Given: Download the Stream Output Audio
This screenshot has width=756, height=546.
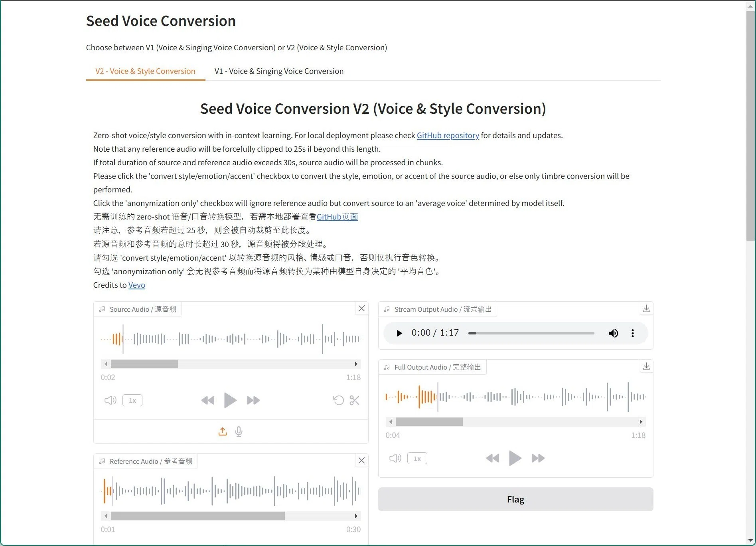Looking at the screenshot, I should [646, 309].
